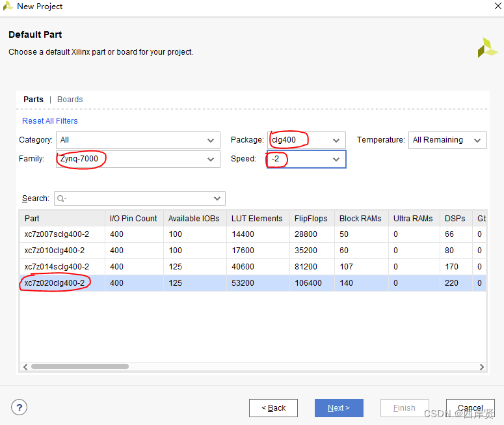This screenshot has height=425, width=504.
Task: Click the horizontal scrollbar thumb
Action: click(x=80, y=366)
